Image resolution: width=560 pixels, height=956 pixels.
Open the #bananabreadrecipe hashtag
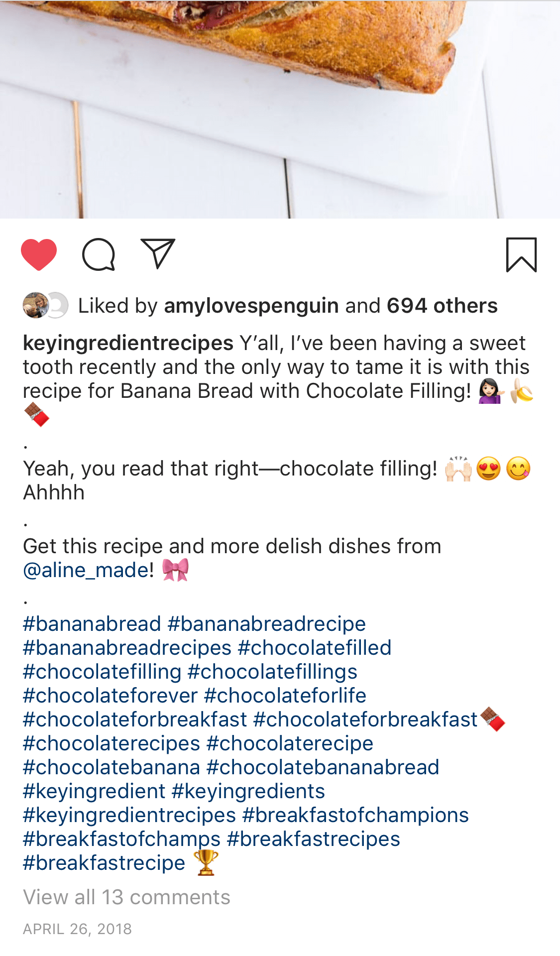point(267,624)
